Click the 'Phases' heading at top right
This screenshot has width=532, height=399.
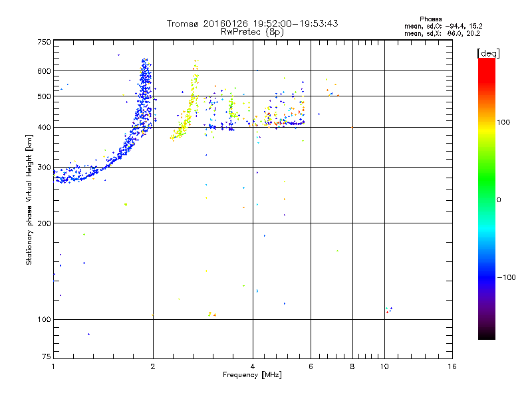pos(430,19)
